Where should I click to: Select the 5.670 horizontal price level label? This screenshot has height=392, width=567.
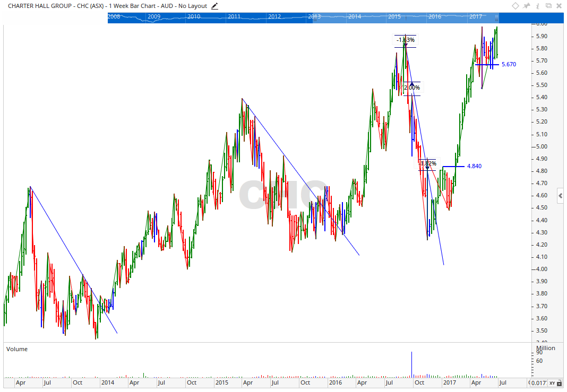pos(509,64)
